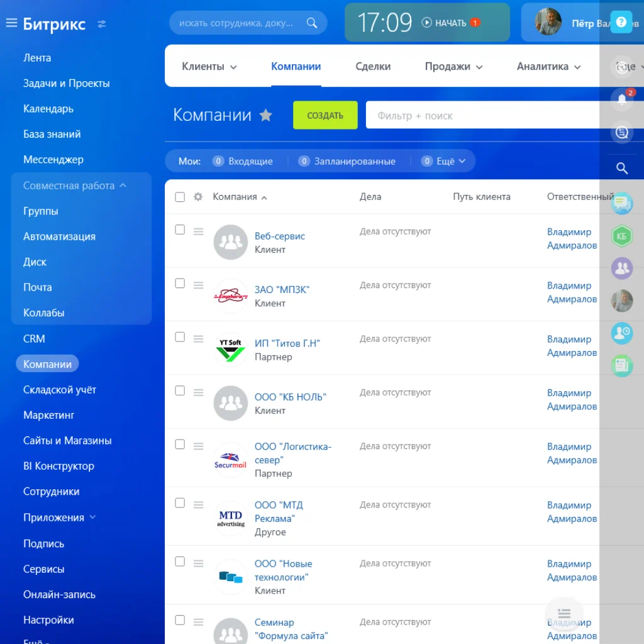Open the КБ hexagon icon in right sidebar
This screenshot has height=644, width=644.
point(621,235)
